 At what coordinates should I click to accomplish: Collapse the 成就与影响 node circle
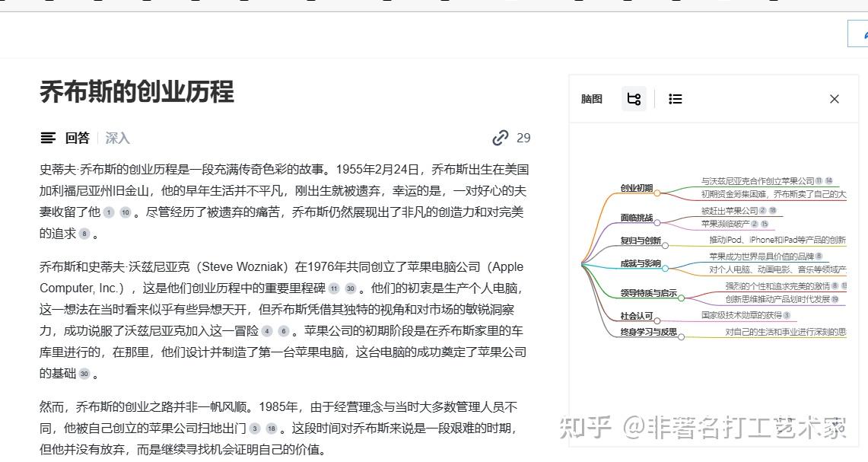(665, 268)
